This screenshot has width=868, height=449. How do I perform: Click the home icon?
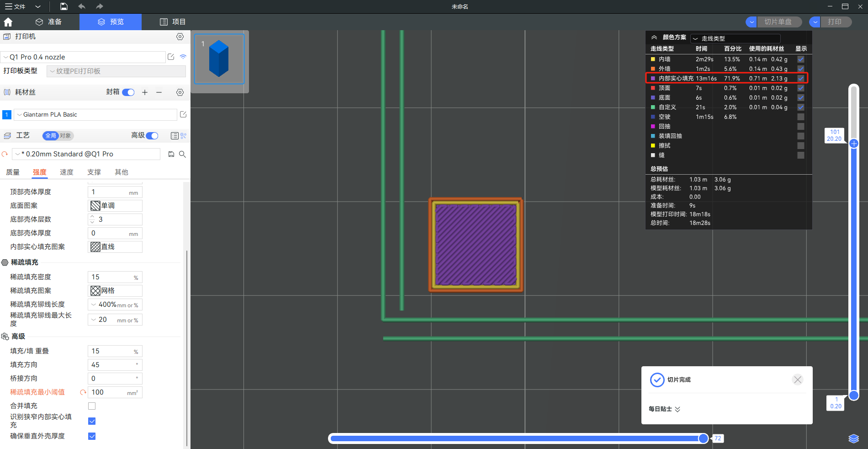point(8,22)
